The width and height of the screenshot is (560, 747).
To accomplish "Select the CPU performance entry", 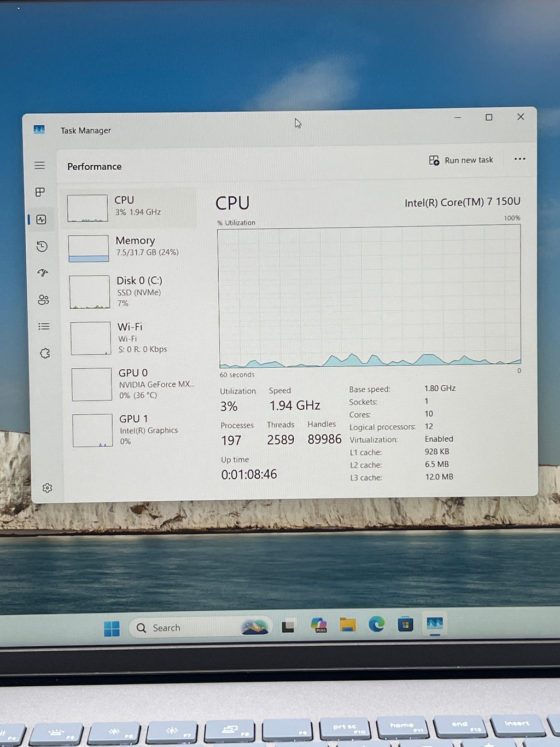I will pyautogui.click(x=130, y=208).
